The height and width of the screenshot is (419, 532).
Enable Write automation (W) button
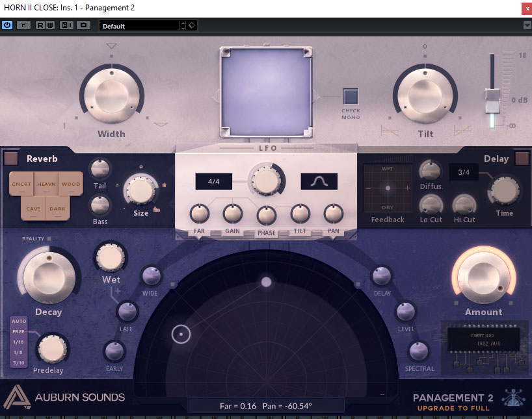tap(49, 25)
